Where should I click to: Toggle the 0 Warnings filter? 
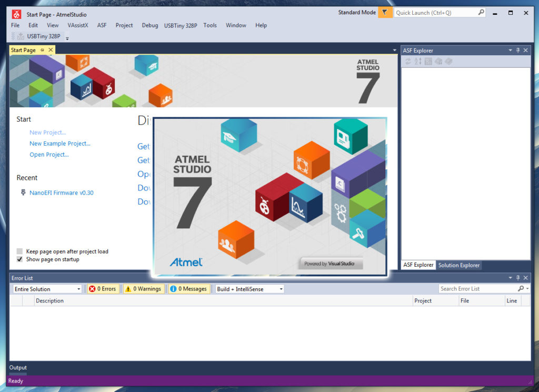point(143,289)
